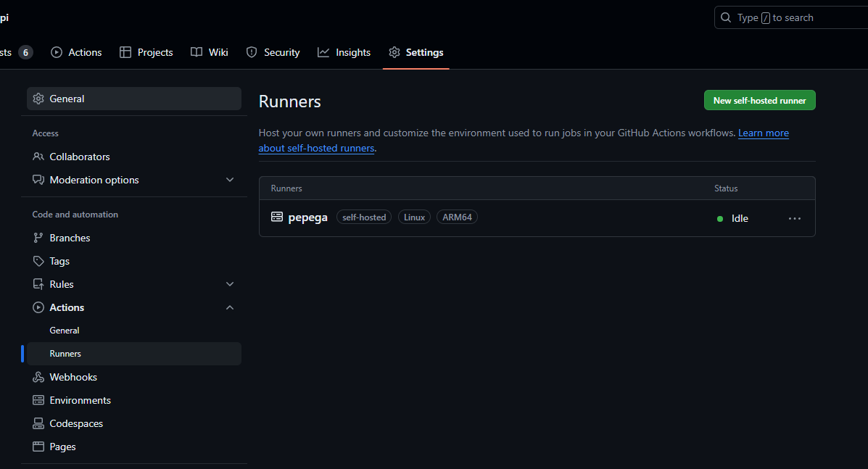Click the ARM64 label on pepega

coord(457,217)
